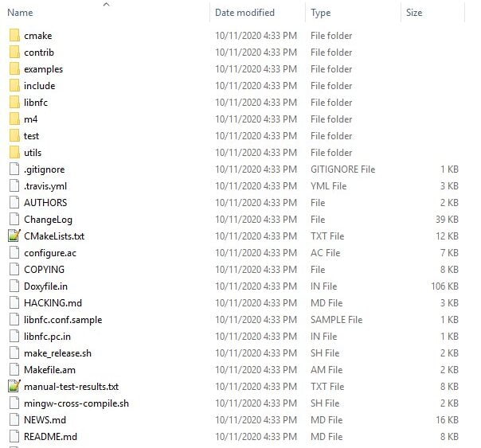Screen dimensions: 481x448
Task: Sort by the Type column header
Action: pos(321,13)
